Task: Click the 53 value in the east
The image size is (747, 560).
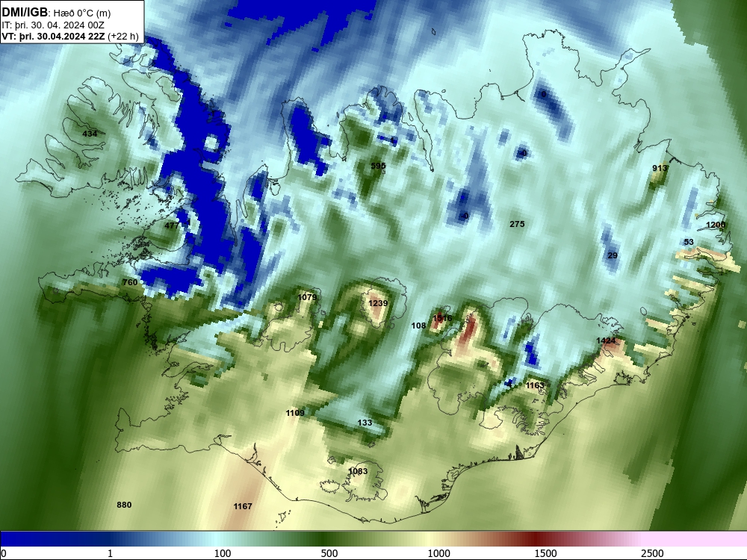Action: pos(689,242)
